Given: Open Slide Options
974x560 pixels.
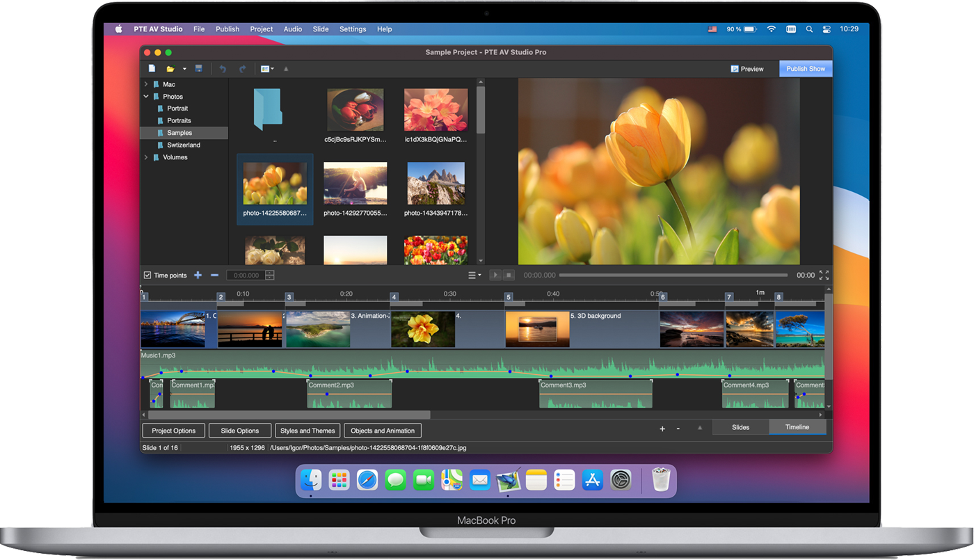Looking at the screenshot, I should pyautogui.click(x=240, y=431).
